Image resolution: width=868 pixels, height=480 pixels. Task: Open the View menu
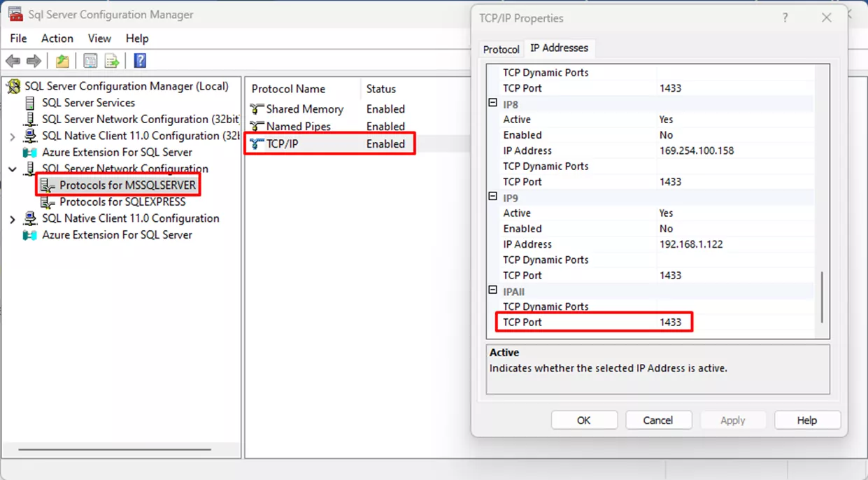point(99,38)
